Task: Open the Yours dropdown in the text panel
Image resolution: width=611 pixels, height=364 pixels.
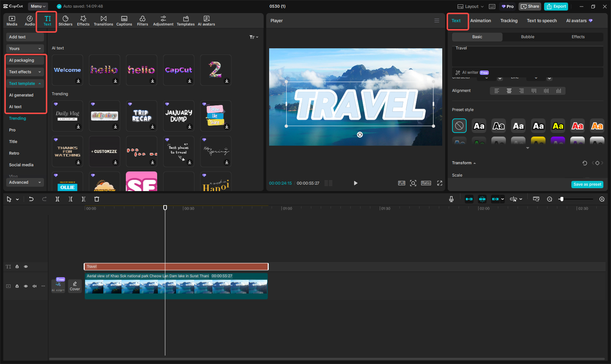Action: tap(25, 48)
